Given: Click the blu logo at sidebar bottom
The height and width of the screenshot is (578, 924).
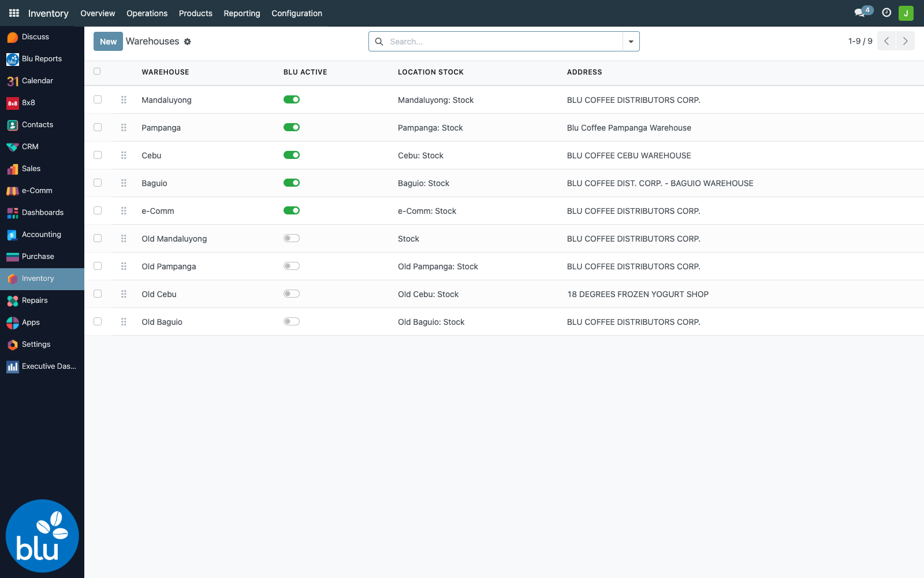Looking at the screenshot, I should pos(42,536).
